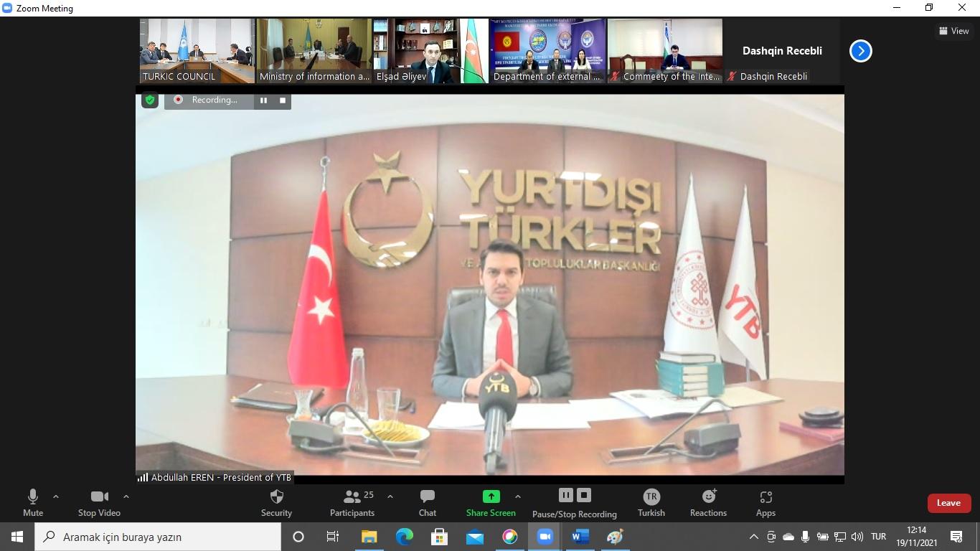Open battery status tray icon
980x551 pixels.
tap(823, 537)
